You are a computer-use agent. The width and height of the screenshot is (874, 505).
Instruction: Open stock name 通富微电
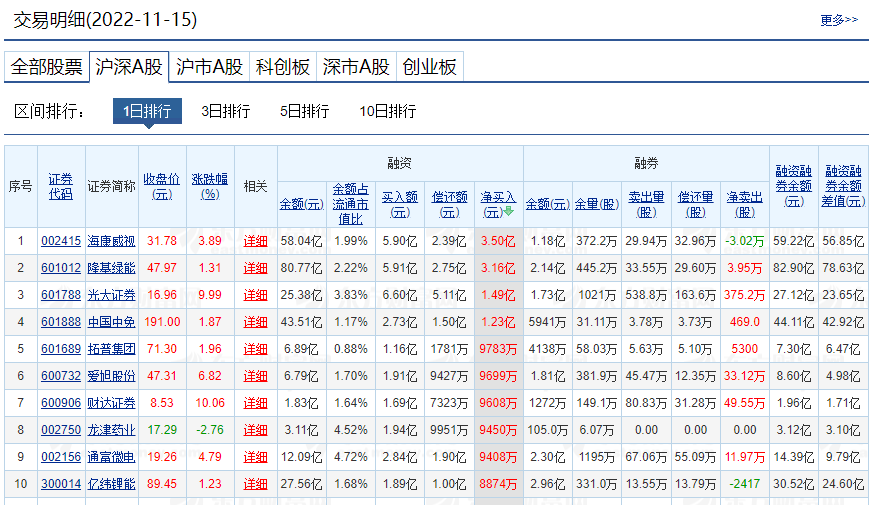(x=111, y=457)
